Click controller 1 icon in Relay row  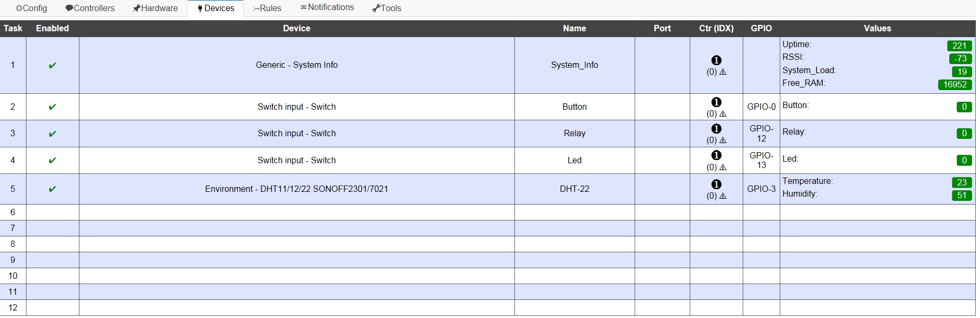(x=716, y=129)
